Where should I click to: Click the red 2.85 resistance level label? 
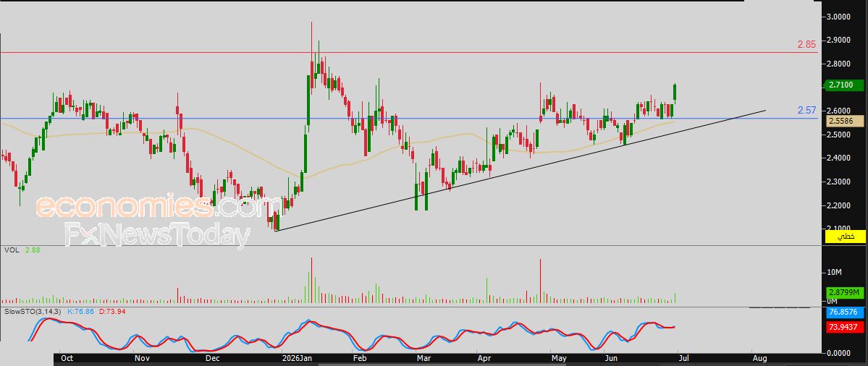tap(806, 45)
